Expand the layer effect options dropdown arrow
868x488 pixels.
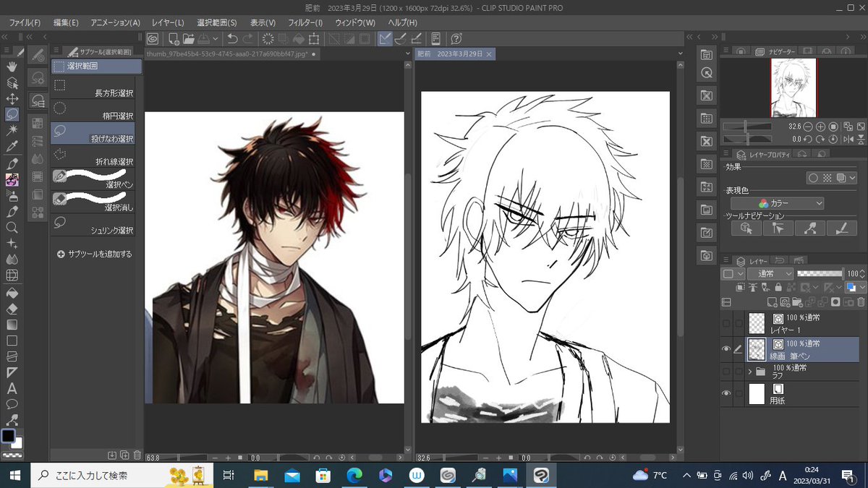point(852,178)
